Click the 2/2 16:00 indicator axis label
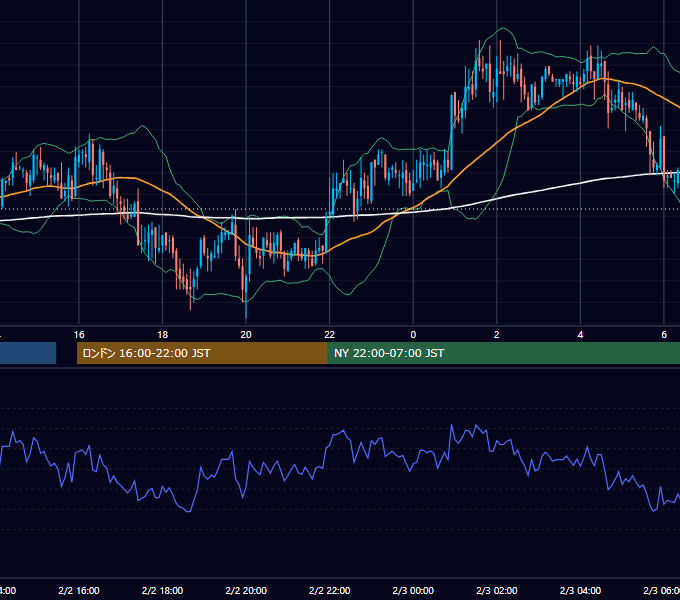The image size is (680, 600). pyautogui.click(x=79, y=590)
